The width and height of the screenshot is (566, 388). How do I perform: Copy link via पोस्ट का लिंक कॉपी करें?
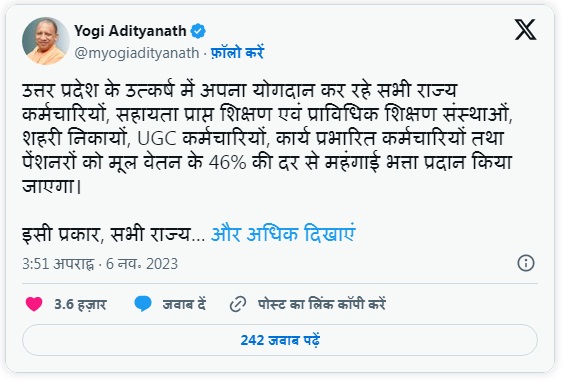[x=322, y=304]
